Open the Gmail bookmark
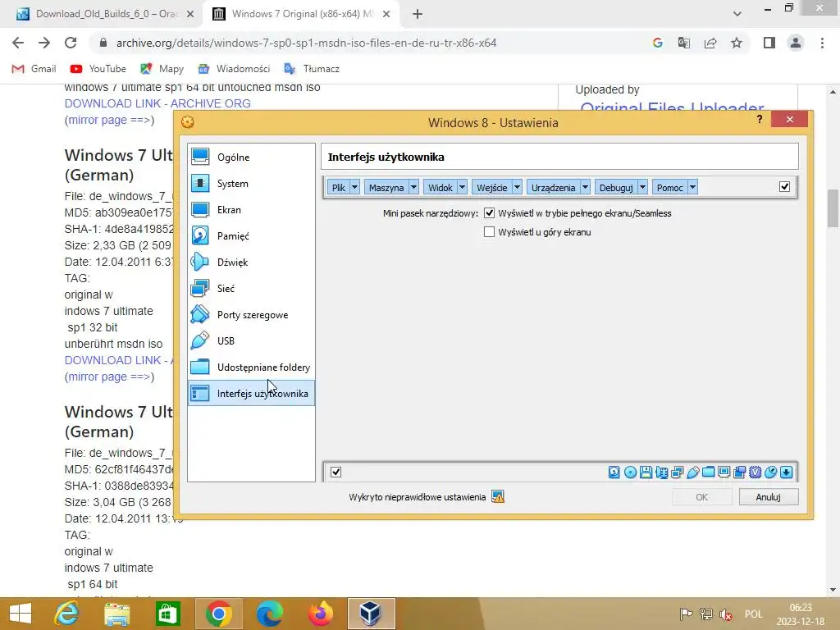 coord(34,69)
